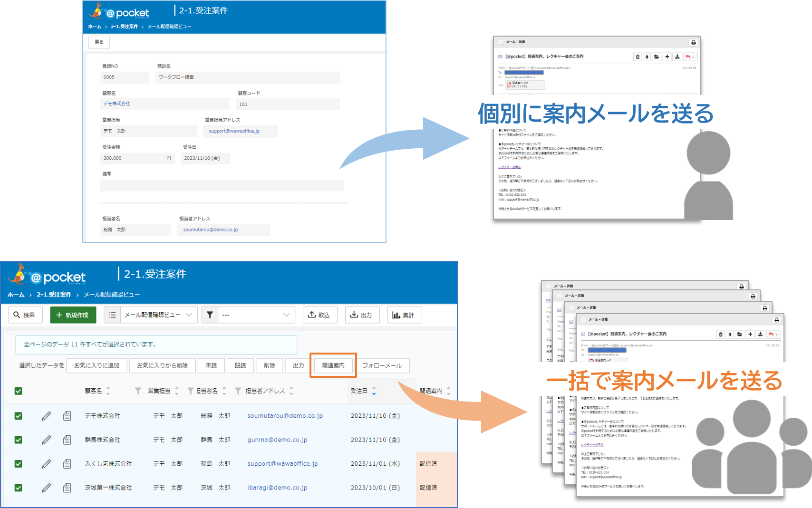Toggle the select-all checkbox in the list header
This screenshot has width=812, height=508.
18,391
